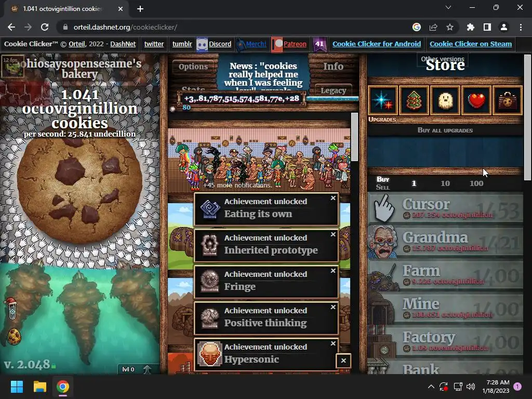Click the address bar URL field
Screen dimensions: 532x399
coord(234,27)
